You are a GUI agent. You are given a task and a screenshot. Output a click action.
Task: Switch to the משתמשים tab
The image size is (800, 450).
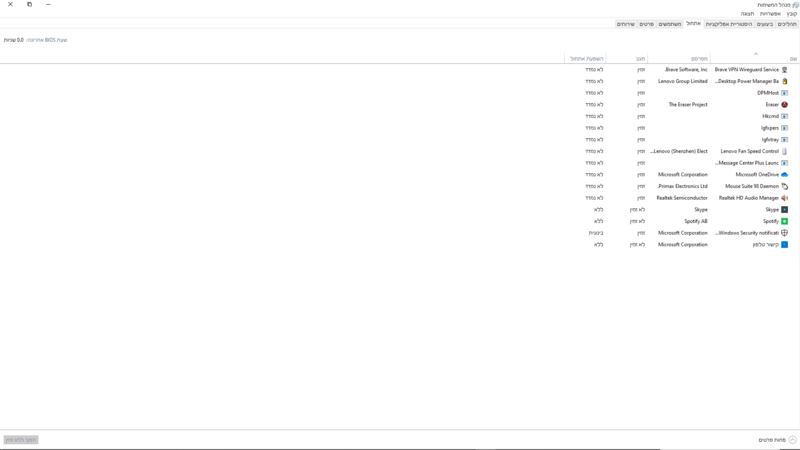[670, 24]
